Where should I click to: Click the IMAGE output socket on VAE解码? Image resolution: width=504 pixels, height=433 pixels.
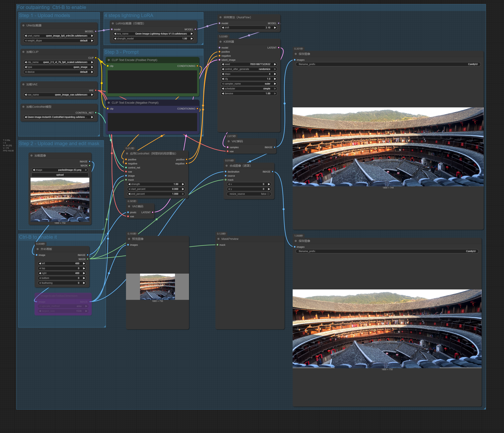click(x=275, y=147)
